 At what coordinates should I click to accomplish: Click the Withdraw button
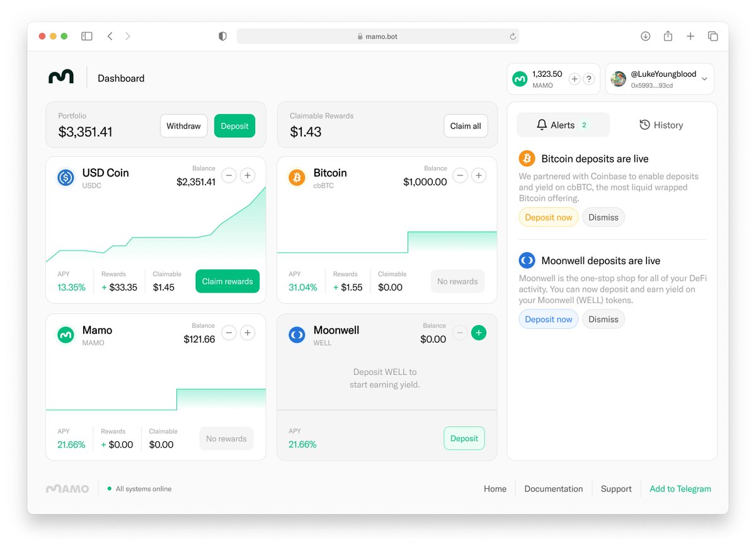(183, 126)
